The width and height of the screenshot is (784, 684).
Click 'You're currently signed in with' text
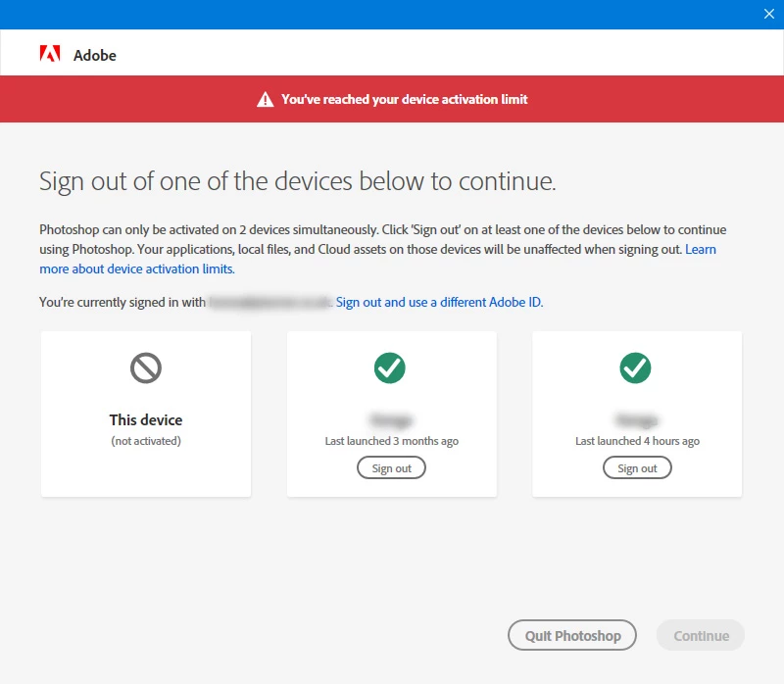click(x=122, y=302)
